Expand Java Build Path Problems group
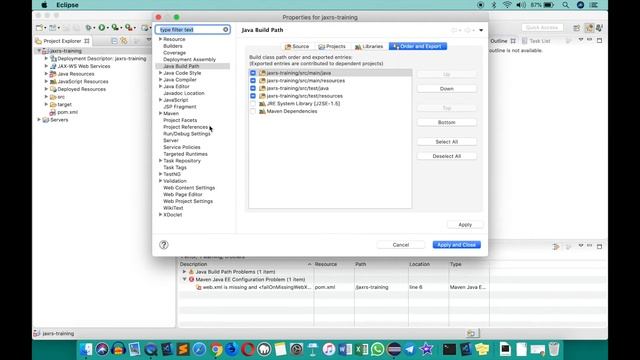This screenshot has height=360, width=640. (x=184, y=272)
